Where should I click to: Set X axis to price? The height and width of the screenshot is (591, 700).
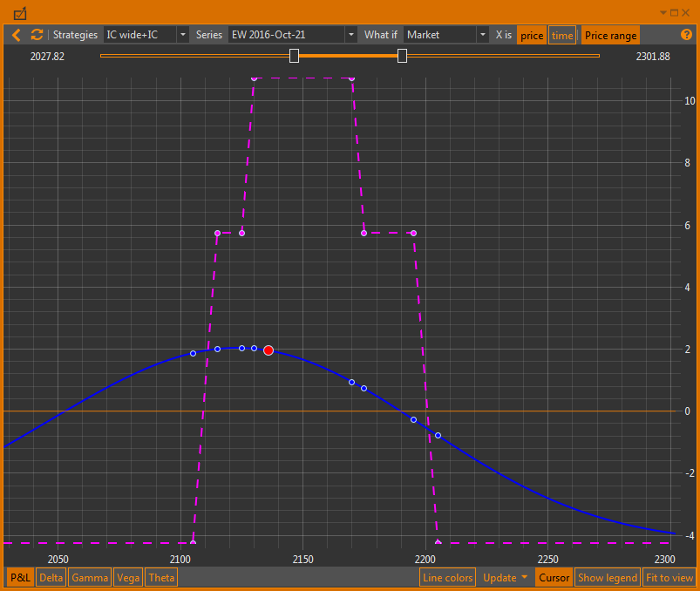click(532, 35)
